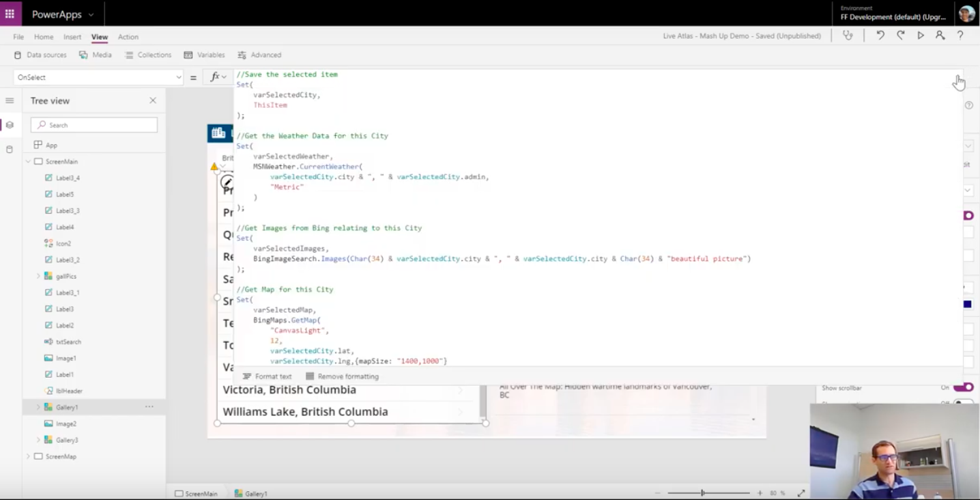
Task: Open Gallery1 more options ellipsis
Action: [149, 406]
